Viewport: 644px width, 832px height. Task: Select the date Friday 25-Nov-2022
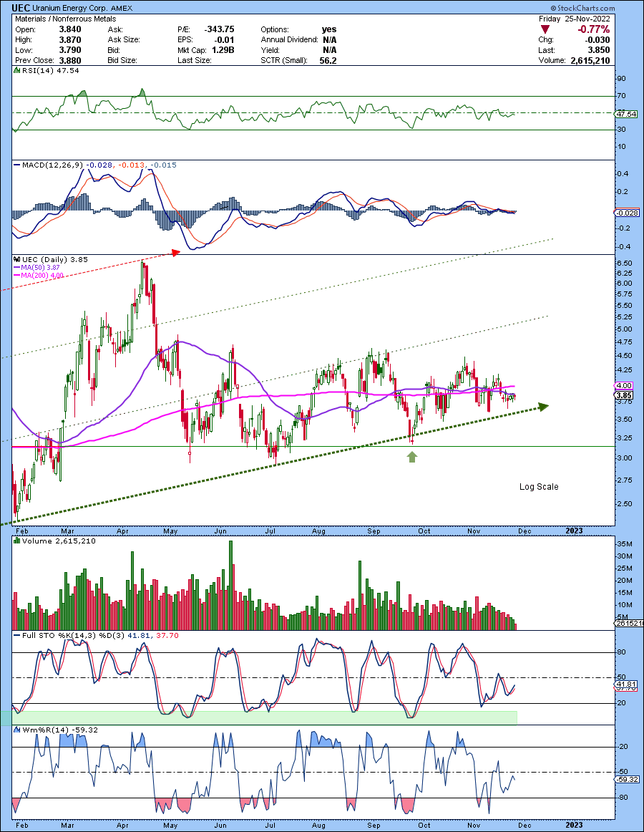tap(574, 19)
